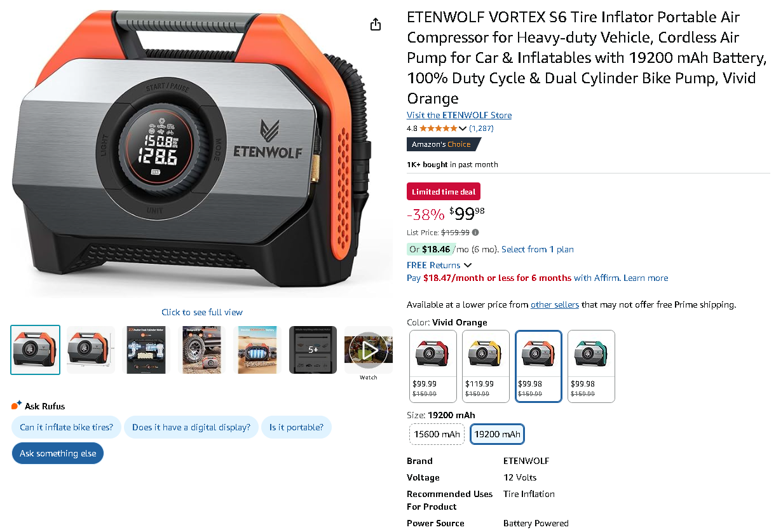776x532 pixels.
Task: Select the 19200 mAh size option
Action: pos(497,434)
